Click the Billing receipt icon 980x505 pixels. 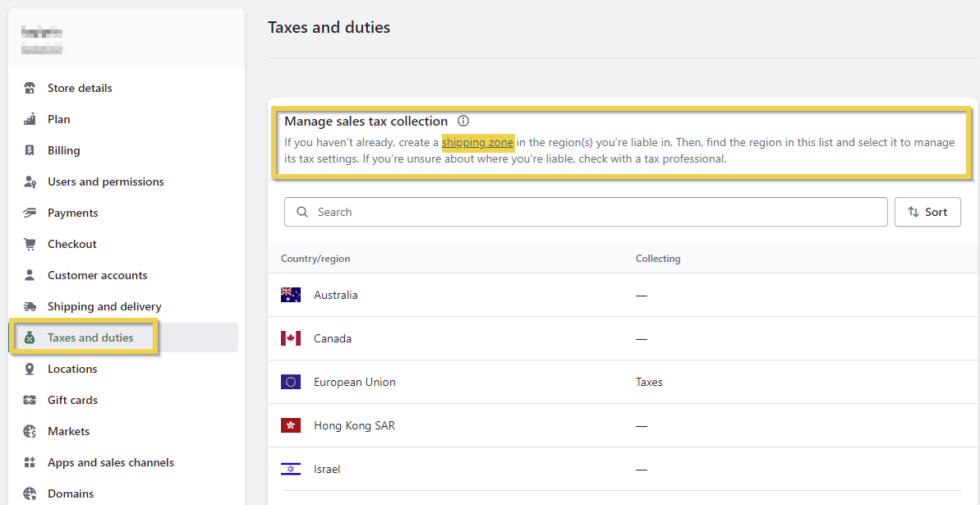tap(30, 150)
